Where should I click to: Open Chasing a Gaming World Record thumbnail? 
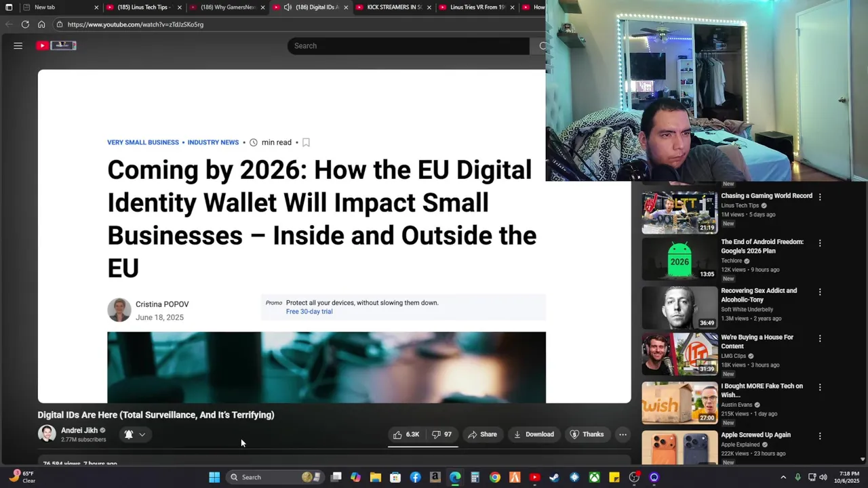coord(679,212)
